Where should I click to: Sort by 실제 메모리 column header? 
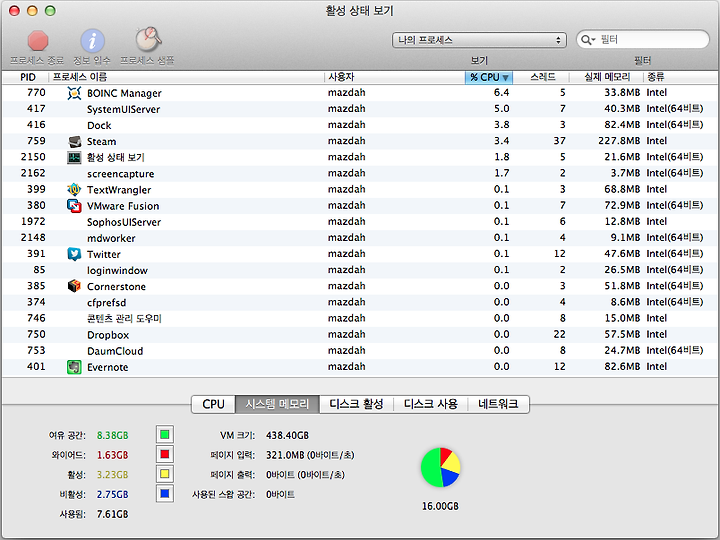(x=606, y=77)
